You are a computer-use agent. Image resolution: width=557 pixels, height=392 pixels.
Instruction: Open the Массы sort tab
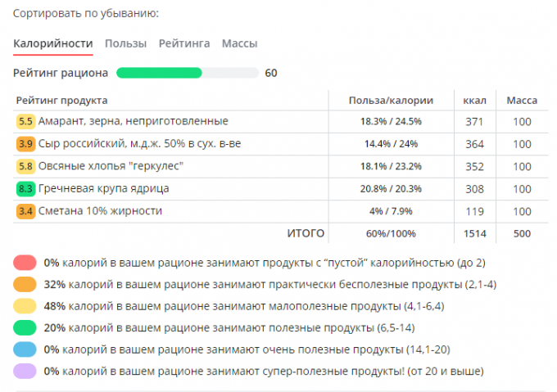(x=240, y=43)
